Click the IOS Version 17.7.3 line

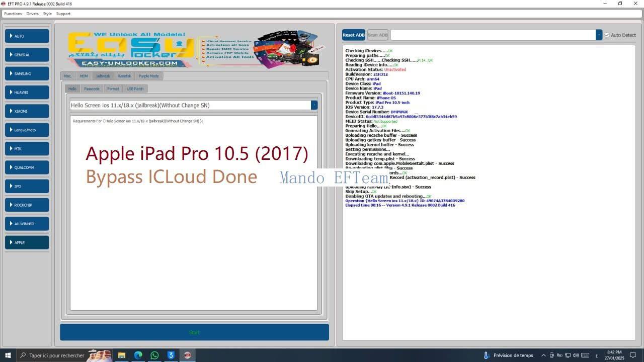[x=364, y=107]
